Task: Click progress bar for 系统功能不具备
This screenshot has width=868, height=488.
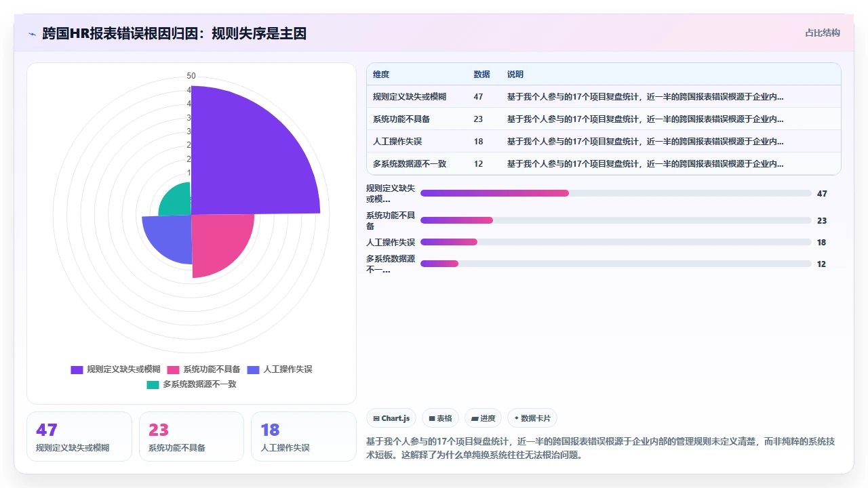Action: [x=616, y=220]
